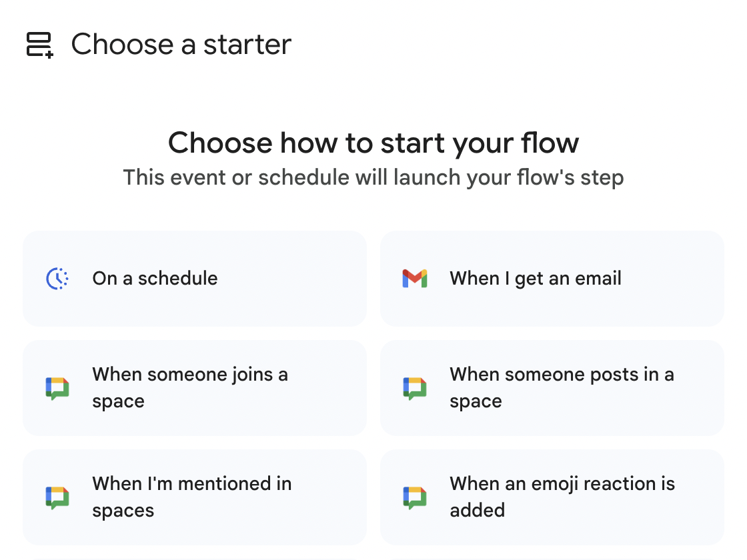The image size is (747, 560).
Task: Choose the "When I get an email" starter
Action: tap(552, 278)
